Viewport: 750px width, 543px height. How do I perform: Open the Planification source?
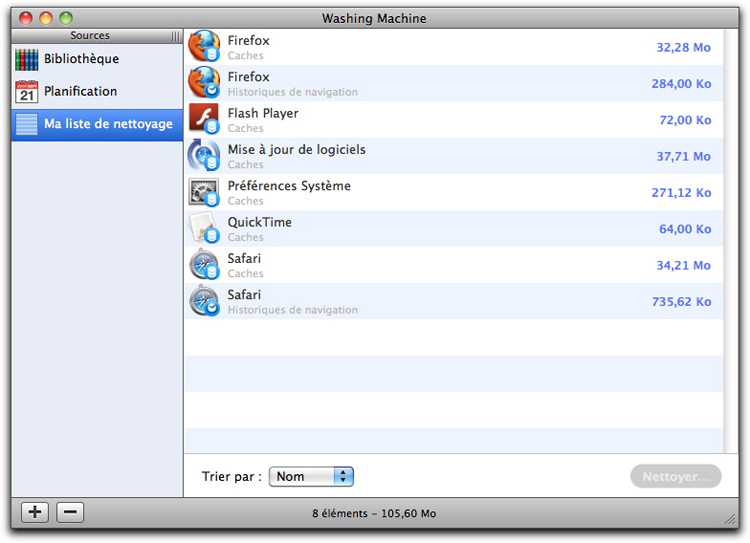point(97,91)
